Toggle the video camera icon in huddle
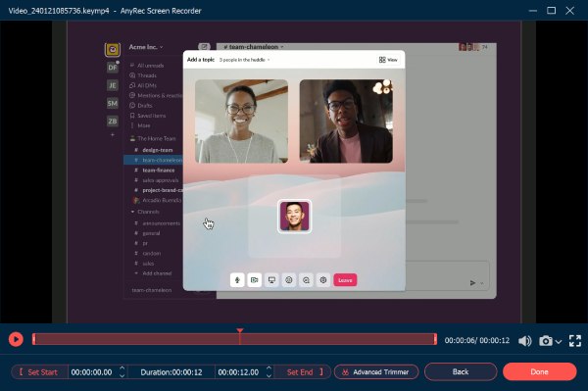Image resolution: width=588 pixels, height=391 pixels. pos(254,280)
